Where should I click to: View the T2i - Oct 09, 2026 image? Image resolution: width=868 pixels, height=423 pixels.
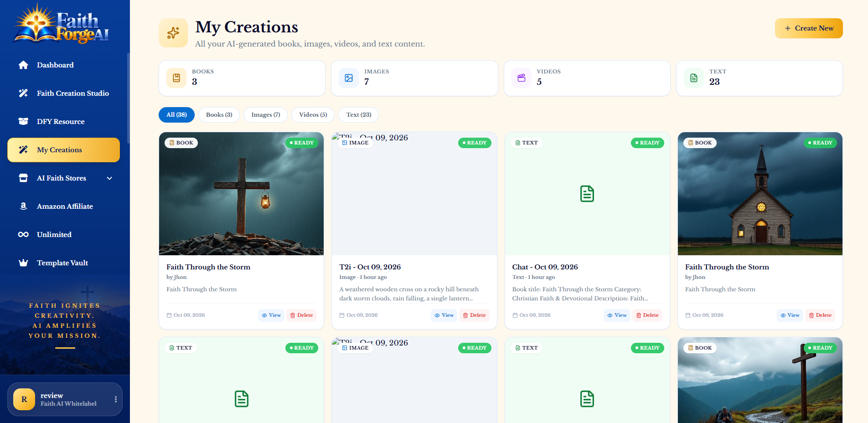point(444,315)
